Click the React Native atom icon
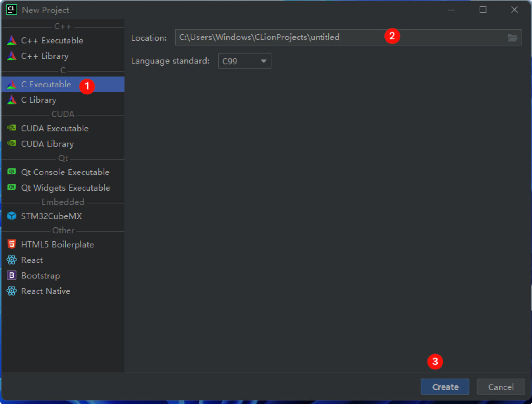This screenshot has width=532, height=404. [12, 291]
